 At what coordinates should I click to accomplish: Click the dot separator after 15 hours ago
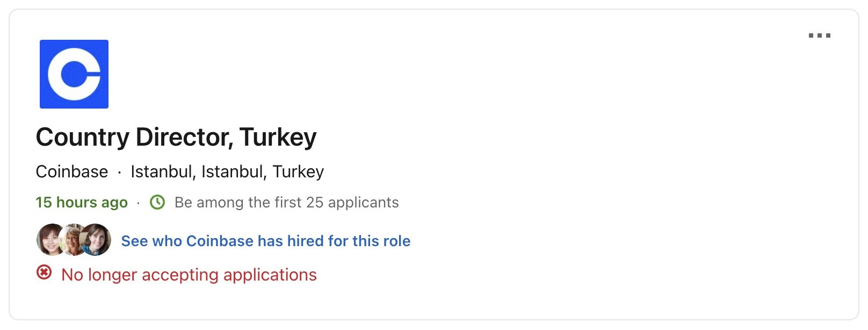(138, 203)
